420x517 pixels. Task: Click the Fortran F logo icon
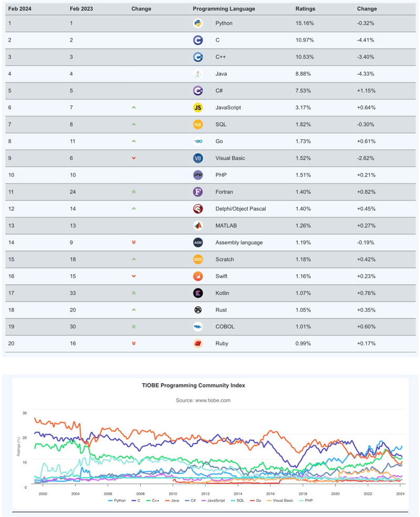(x=198, y=192)
